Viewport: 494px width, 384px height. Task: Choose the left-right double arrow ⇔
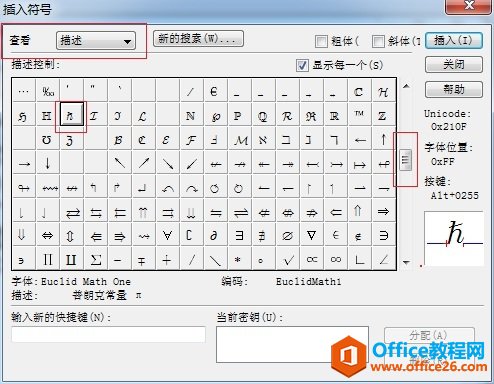tap(48, 235)
